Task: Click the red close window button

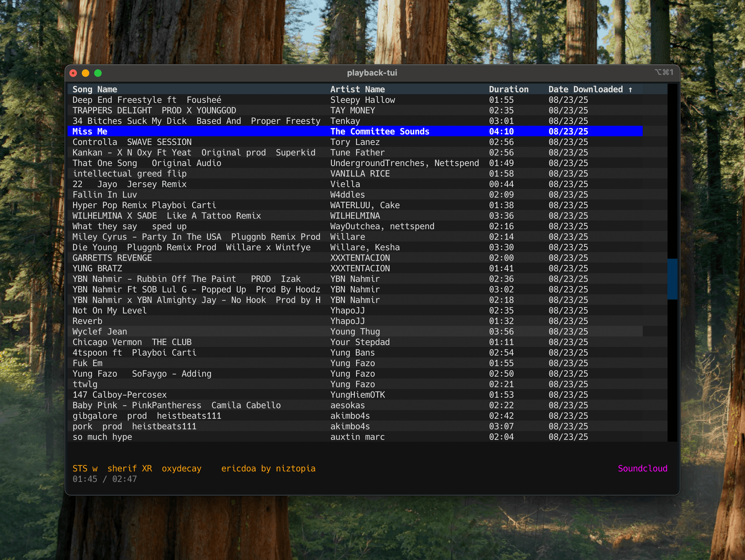Action: (73, 73)
